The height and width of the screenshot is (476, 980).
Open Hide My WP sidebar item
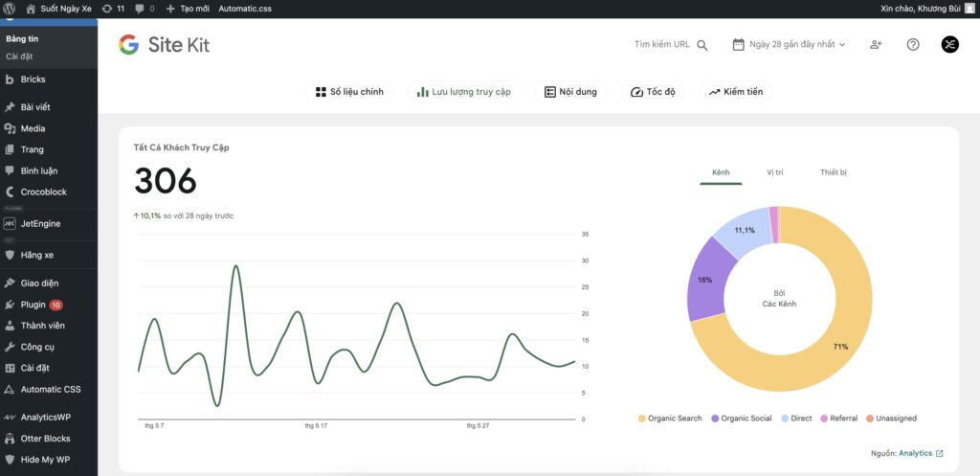pos(45,460)
